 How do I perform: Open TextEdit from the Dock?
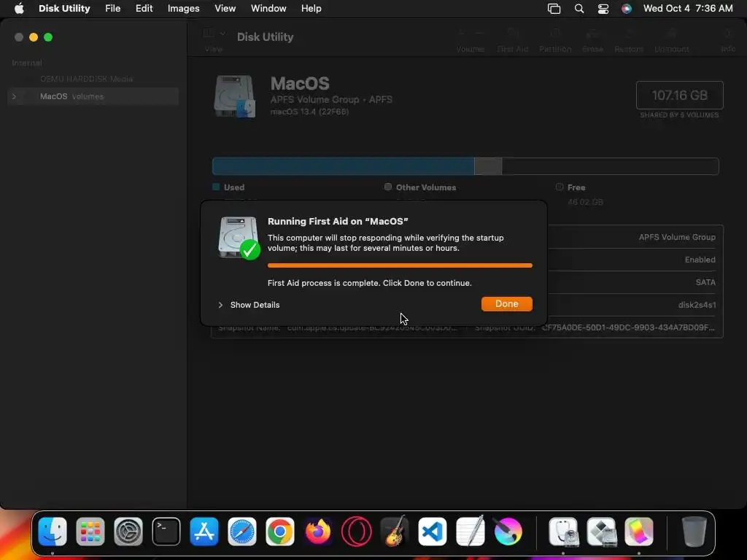471,532
